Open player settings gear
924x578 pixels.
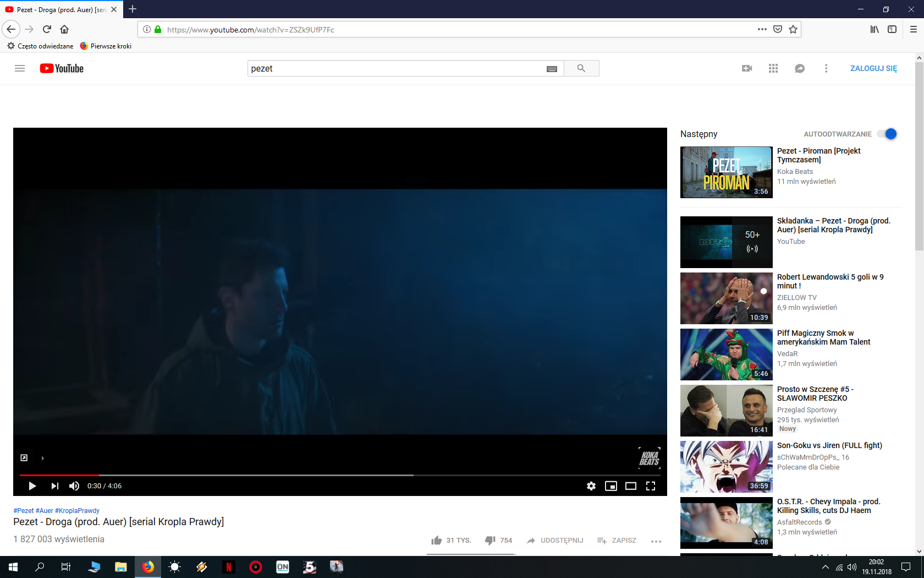[591, 486]
